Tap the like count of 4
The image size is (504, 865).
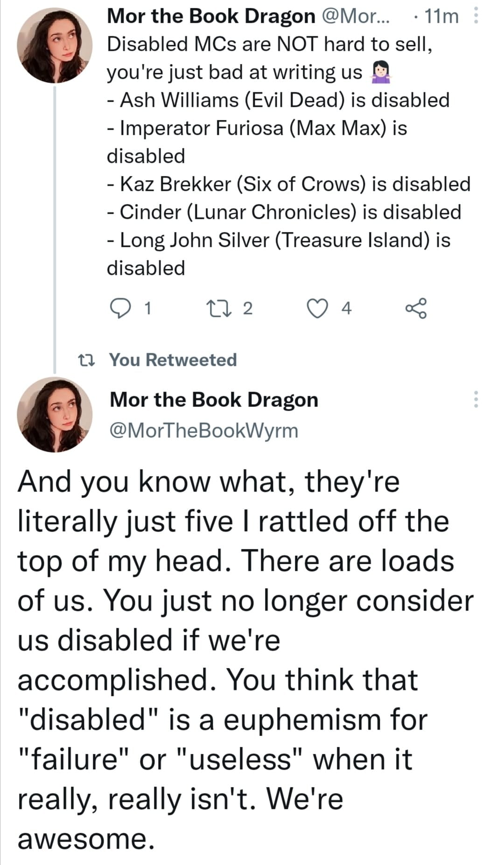[346, 309]
